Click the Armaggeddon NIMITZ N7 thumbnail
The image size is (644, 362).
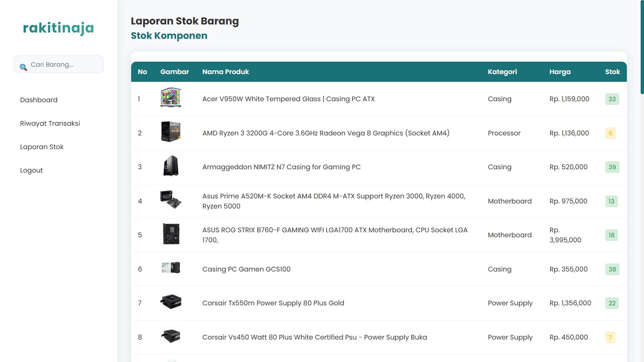[x=171, y=166]
